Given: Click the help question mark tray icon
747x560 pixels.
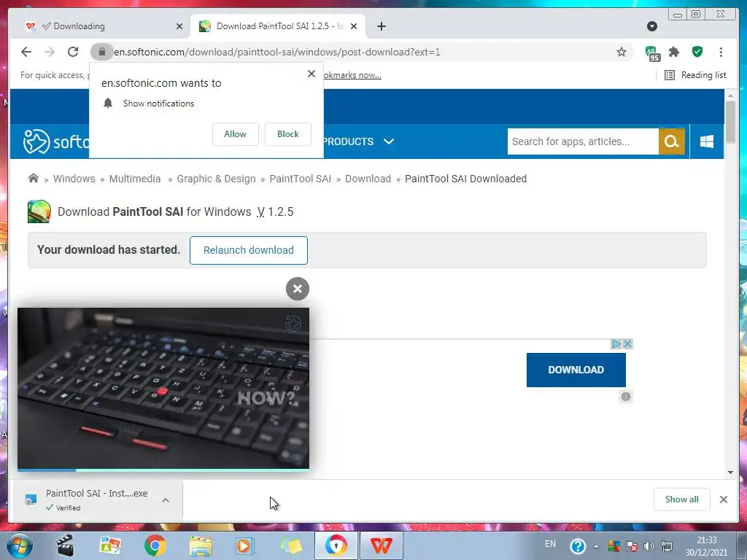Looking at the screenshot, I should pyautogui.click(x=578, y=545).
